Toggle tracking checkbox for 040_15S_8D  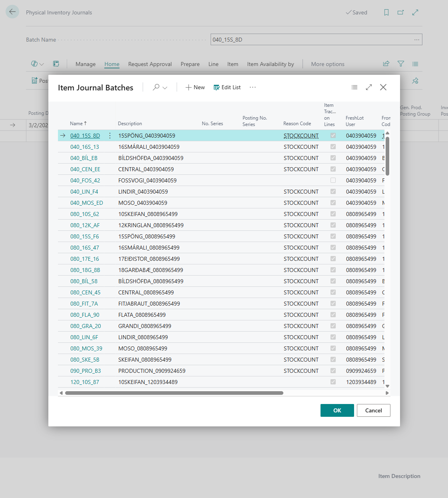point(333,136)
